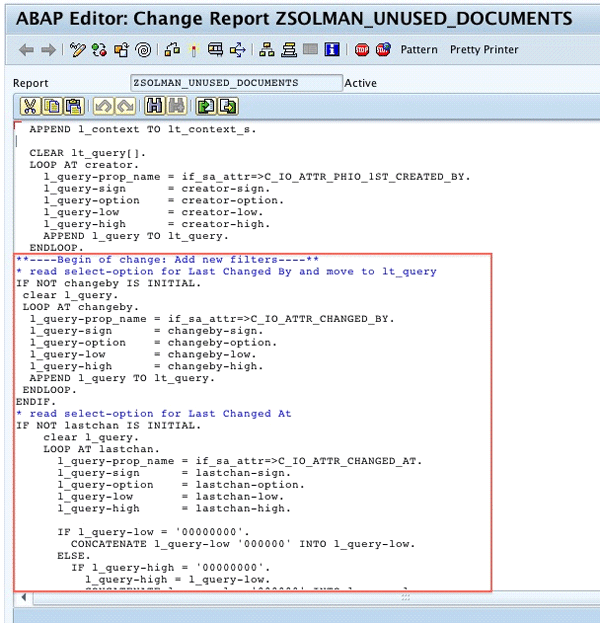This screenshot has height=623, width=600.
Task: Toggle the Fullscreen on/off icon
Action: click(310, 50)
